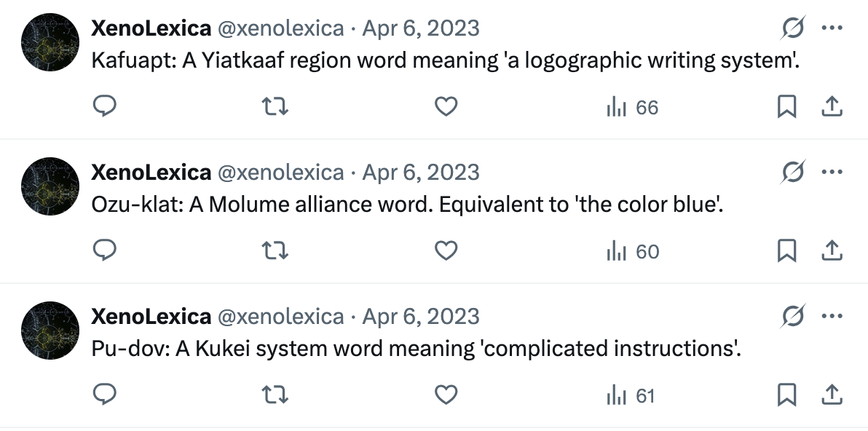Open more options for Ozu-klat tweet
The image size is (868, 431).
[832, 172]
